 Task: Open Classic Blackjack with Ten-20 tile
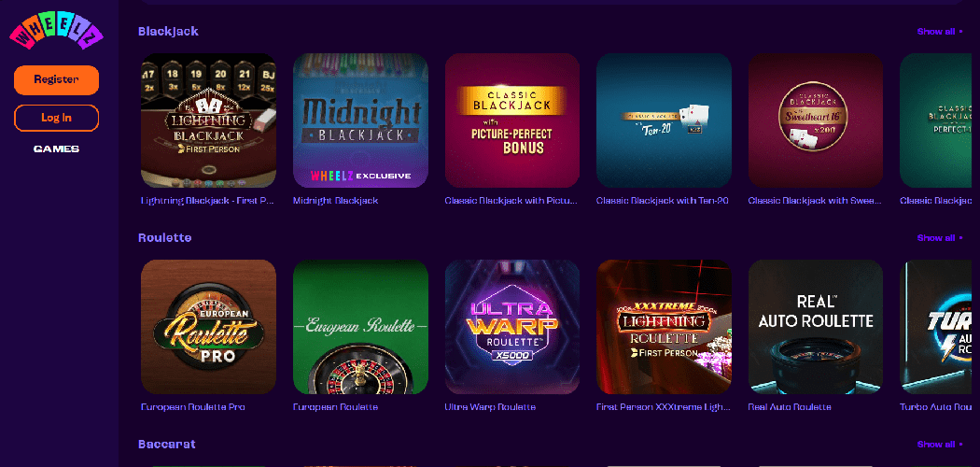click(664, 120)
